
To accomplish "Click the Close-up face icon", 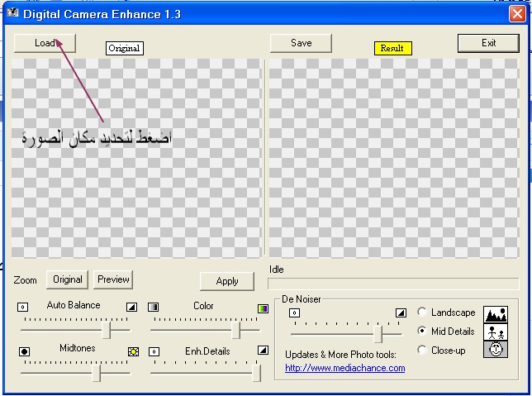I will point(496,350).
